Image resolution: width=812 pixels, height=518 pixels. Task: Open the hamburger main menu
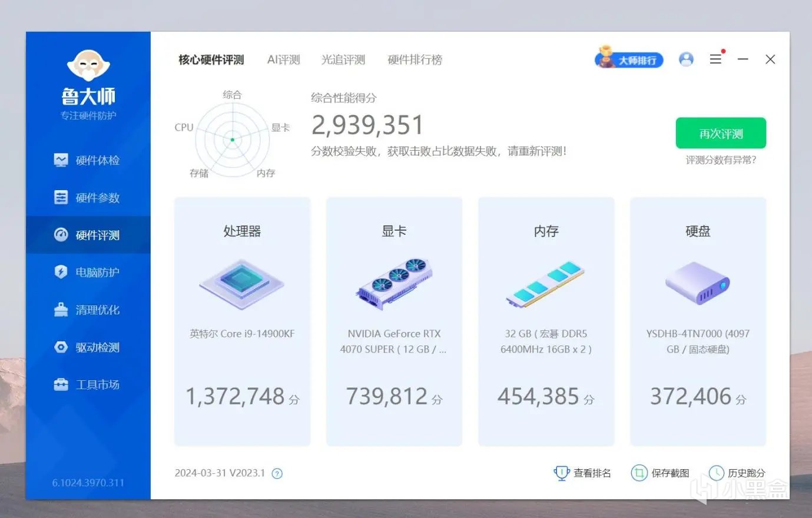pyautogui.click(x=715, y=59)
